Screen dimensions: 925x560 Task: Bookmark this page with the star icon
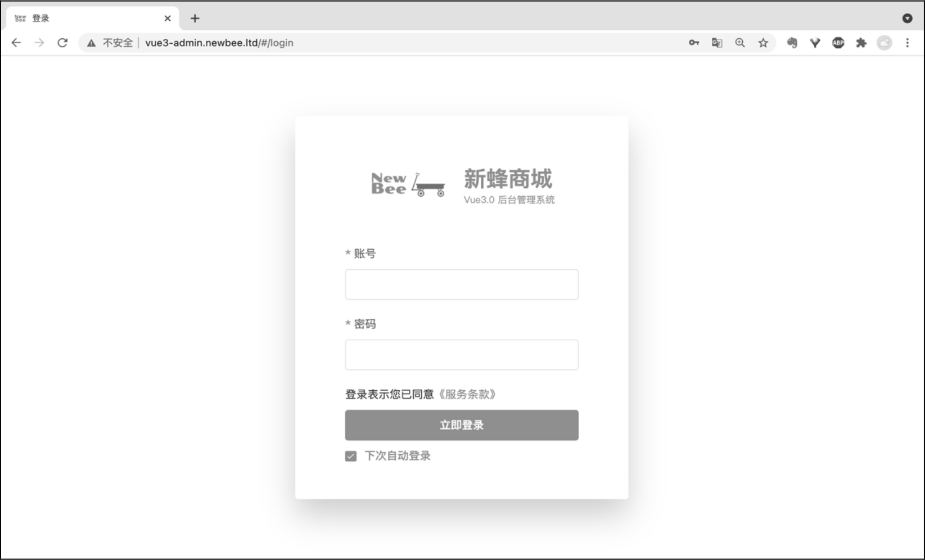[x=763, y=43]
